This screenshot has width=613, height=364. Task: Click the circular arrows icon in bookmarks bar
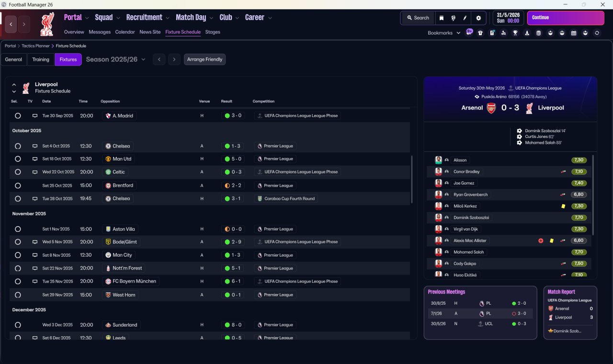[597, 33]
